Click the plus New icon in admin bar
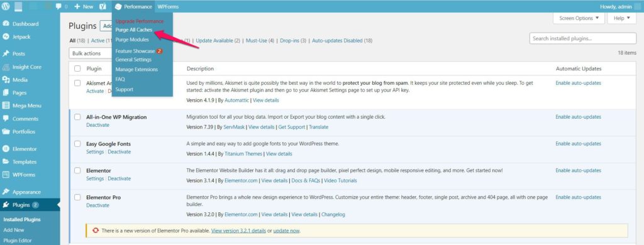Image resolution: width=644 pixels, height=245 pixels. (77, 6)
